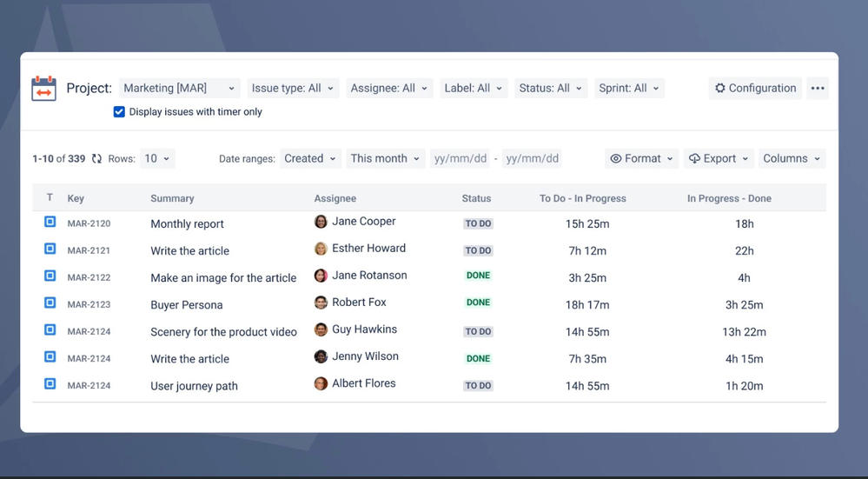Click DONE status of Buyer Persona
This screenshot has height=479, width=868.
[478, 303]
